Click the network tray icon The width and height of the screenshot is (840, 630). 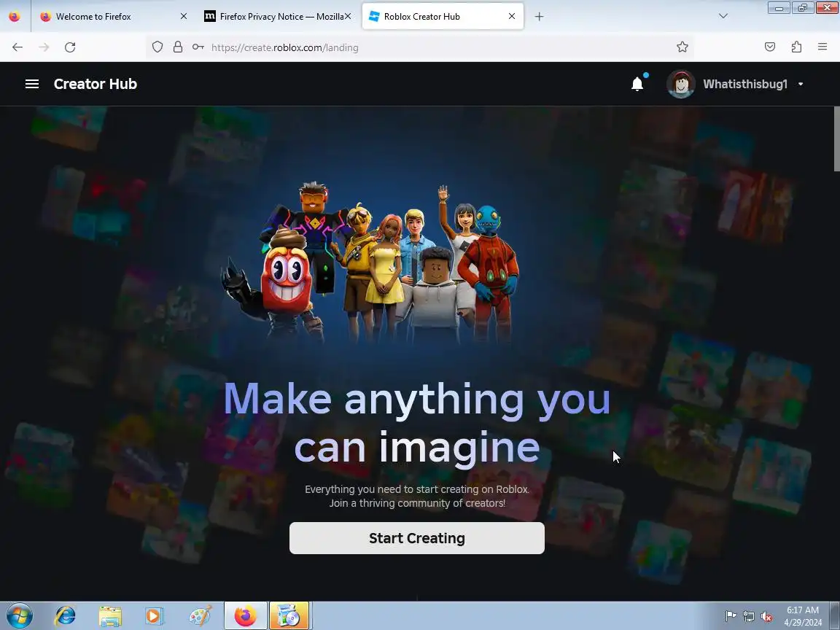[749, 617]
